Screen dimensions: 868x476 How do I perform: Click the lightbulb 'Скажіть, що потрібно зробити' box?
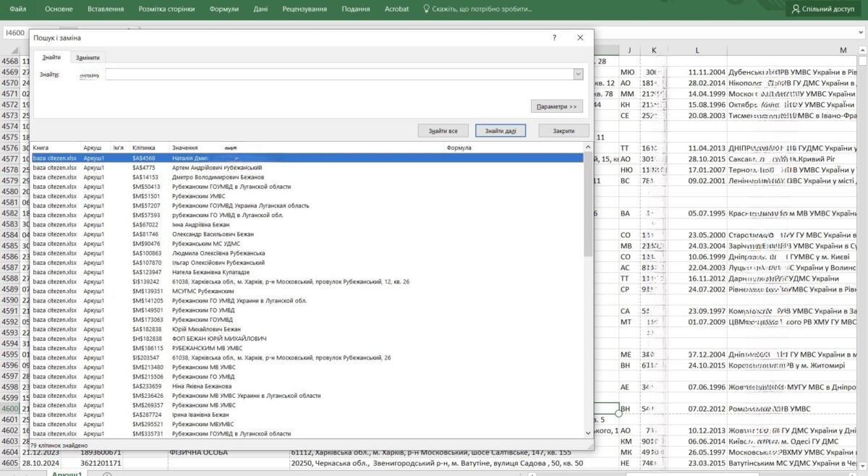(x=477, y=9)
